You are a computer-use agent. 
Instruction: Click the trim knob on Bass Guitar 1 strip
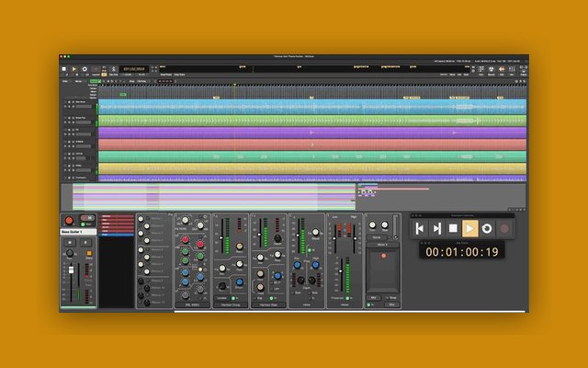click(x=70, y=254)
